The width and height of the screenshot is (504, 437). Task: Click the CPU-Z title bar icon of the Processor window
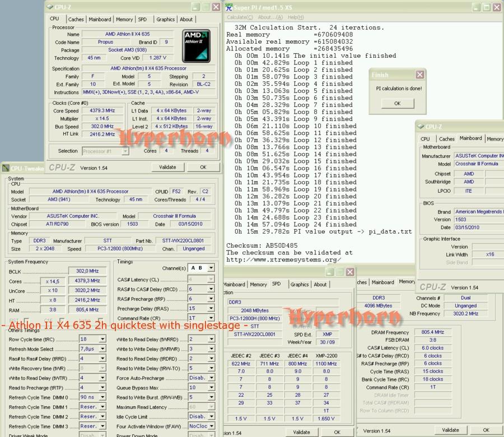pyautogui.click(x=50, y=7)
